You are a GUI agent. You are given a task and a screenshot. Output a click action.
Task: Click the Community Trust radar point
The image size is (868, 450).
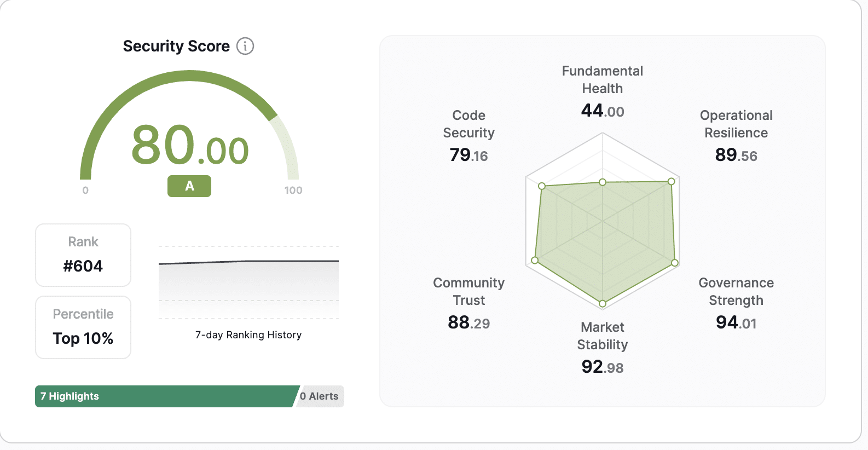click(535, 260)
